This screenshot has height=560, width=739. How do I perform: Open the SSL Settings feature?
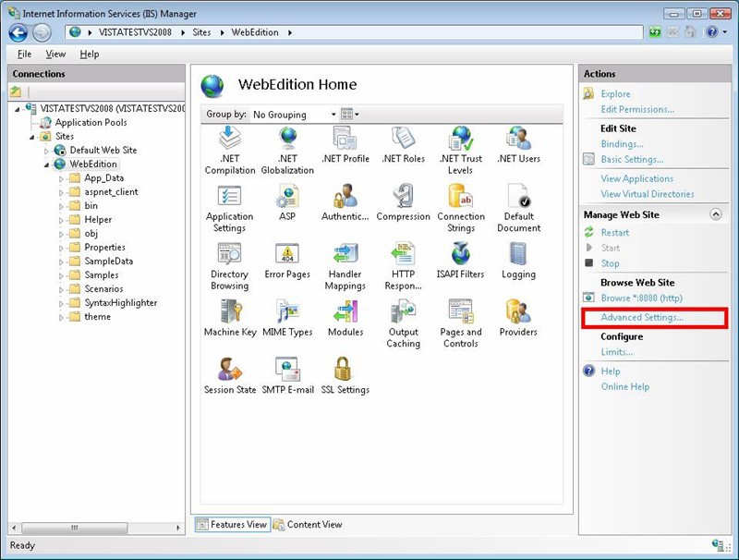tap(345, 376)
